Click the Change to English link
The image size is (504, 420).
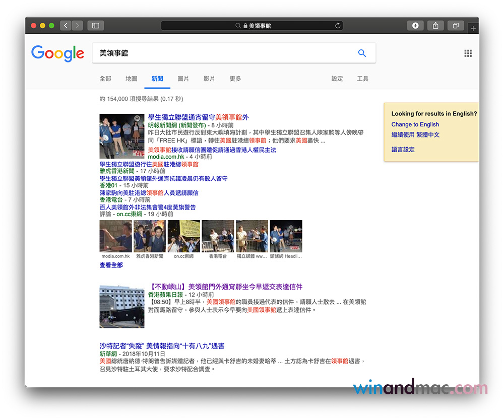(415, 124)
